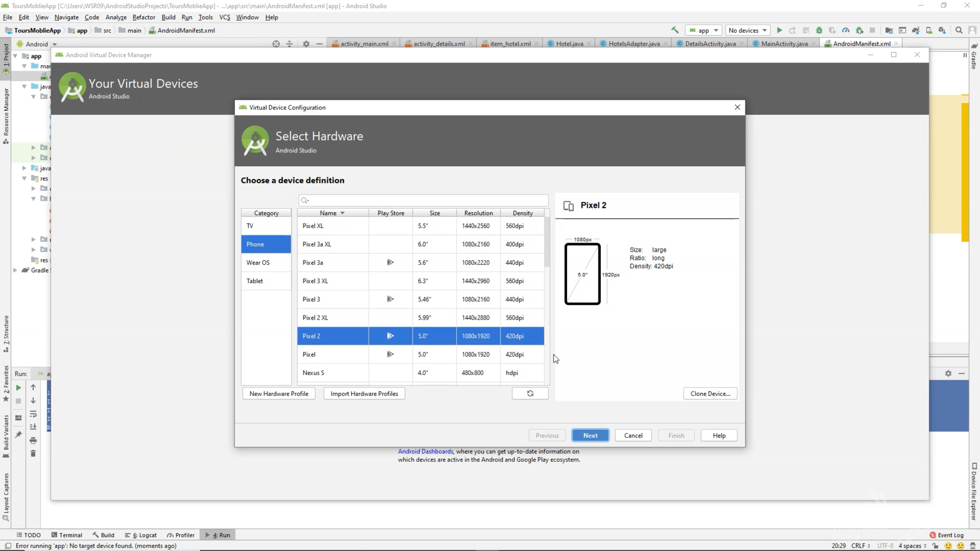Open the Android Dashboards link

(x=425, y=451)
